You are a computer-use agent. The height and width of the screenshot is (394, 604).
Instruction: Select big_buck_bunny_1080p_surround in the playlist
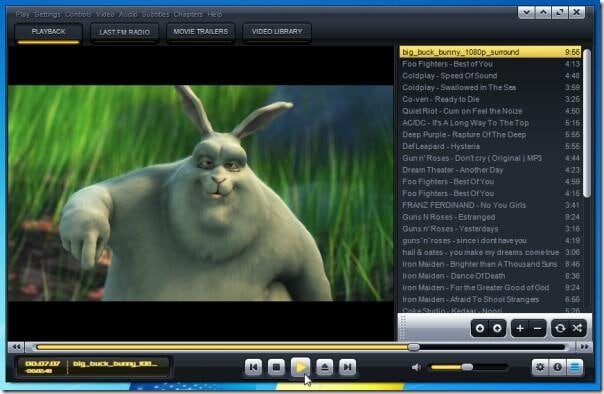[x=490, y=52]
